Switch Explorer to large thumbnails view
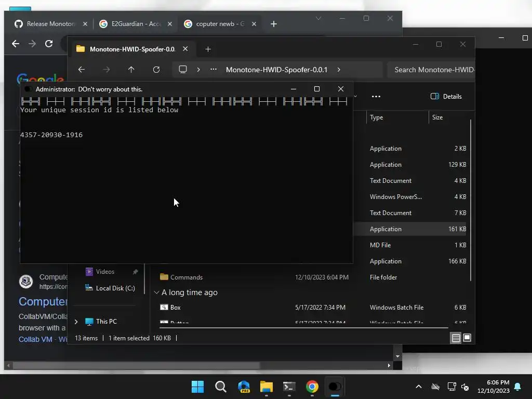532x399 pixels. 467,338
